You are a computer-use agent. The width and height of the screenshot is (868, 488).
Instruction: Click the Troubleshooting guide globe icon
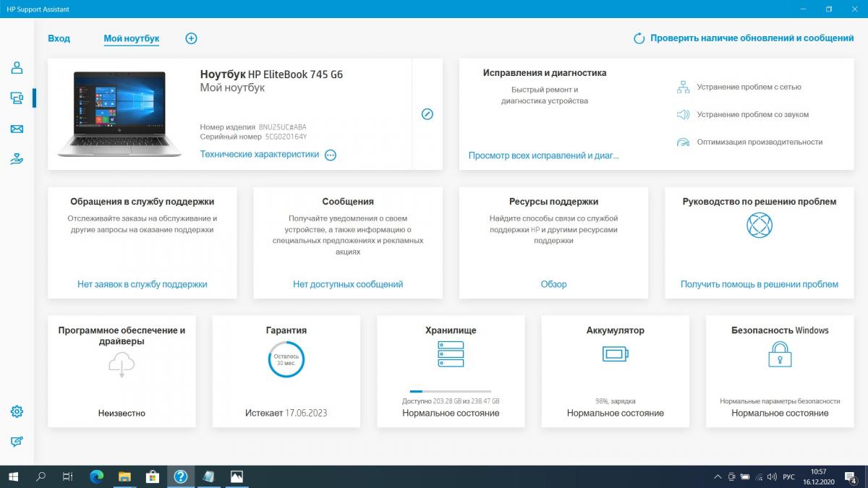click(759, 226)
